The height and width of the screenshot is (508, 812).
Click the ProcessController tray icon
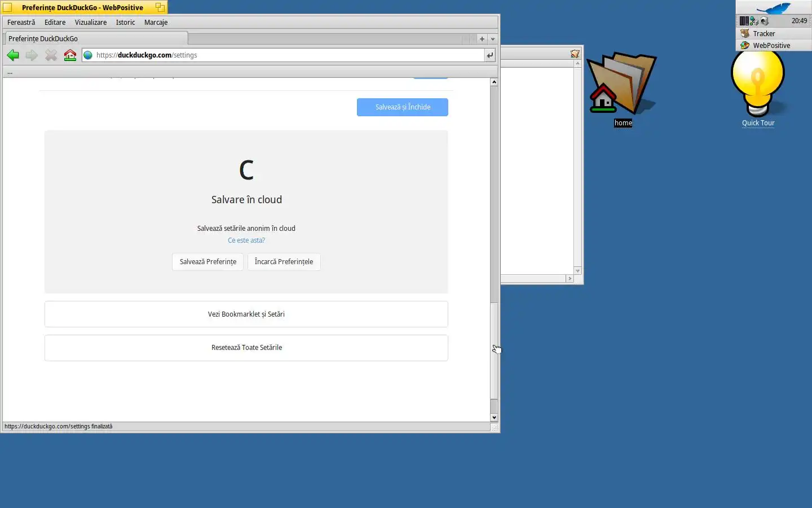(744, 21)
